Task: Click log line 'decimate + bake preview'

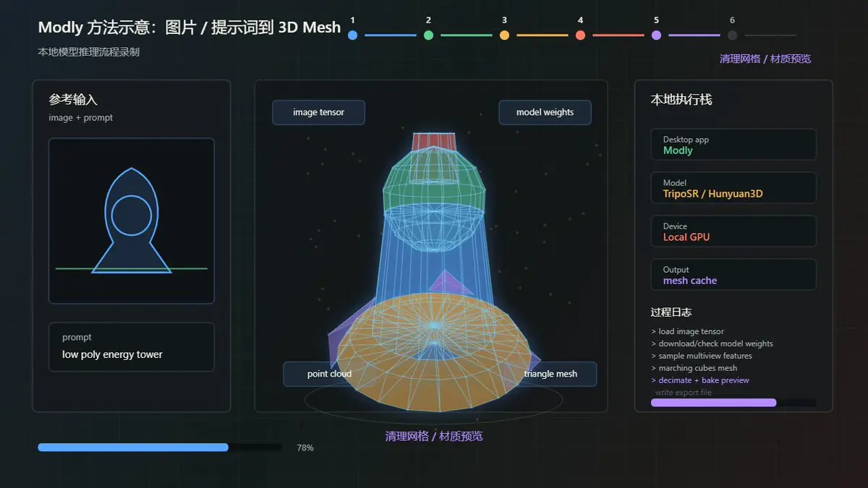Action: coord(700,380)
